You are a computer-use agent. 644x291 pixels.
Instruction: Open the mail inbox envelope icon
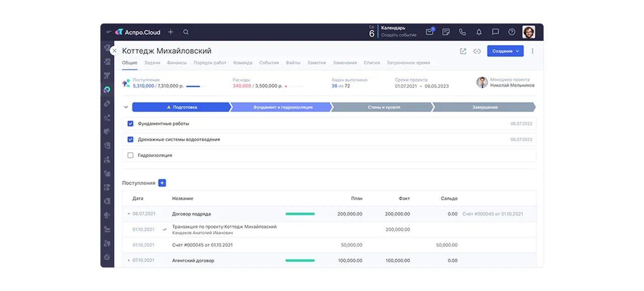[x=429, y=32]
